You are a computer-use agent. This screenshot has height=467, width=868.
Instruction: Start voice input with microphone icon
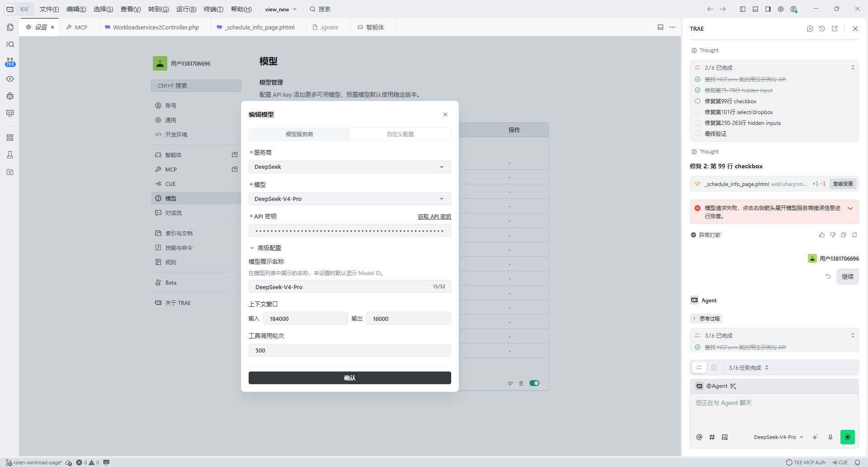click(x=830, y=437)
